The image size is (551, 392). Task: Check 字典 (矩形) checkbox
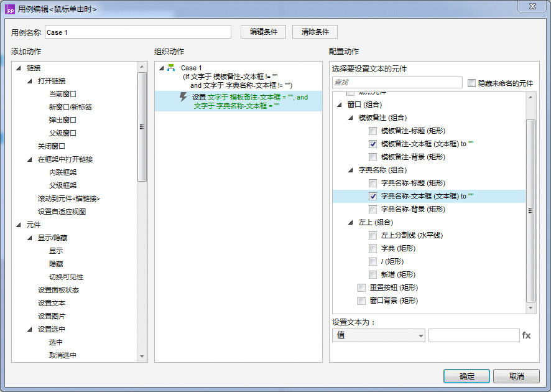click(x=373, y=248)
